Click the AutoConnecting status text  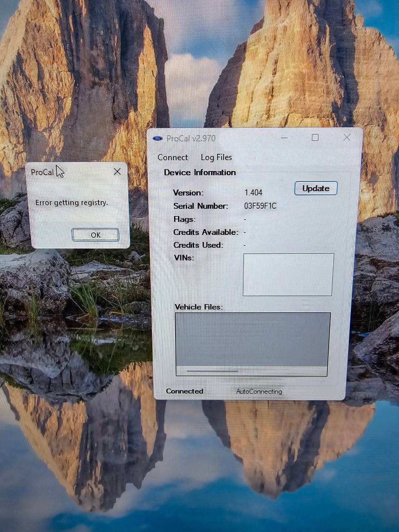tap(259, 392)
